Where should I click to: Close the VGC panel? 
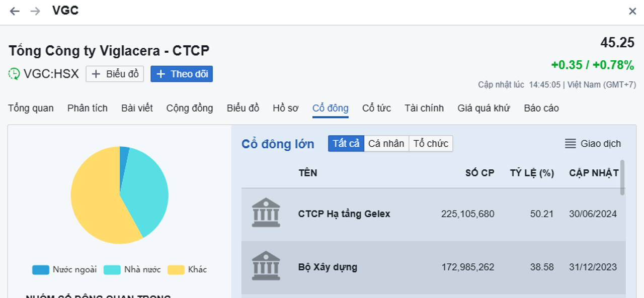(x=632, y=11)
